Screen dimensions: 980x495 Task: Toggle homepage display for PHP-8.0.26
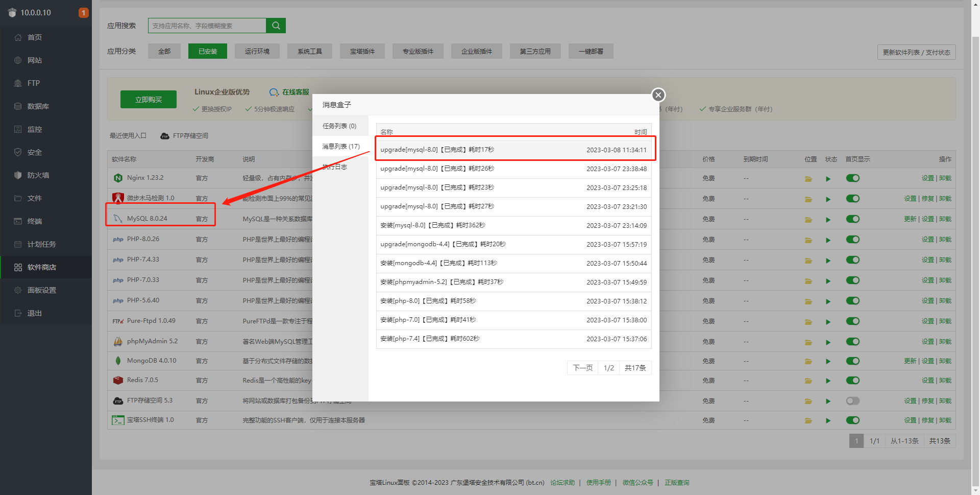(853, 240)
